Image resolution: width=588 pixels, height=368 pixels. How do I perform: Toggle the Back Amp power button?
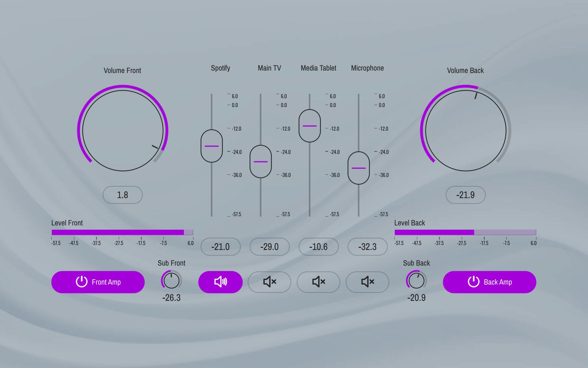489,282
